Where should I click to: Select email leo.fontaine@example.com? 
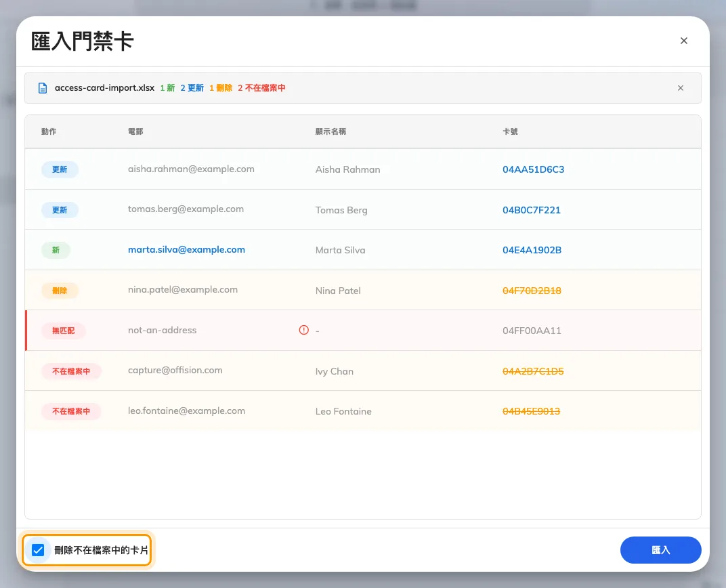[x=187, y=411]
